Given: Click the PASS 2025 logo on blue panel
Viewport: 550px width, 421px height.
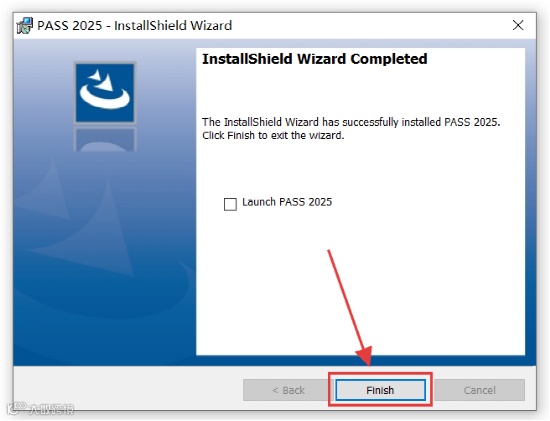Looking at the screenshot, I should [x=105, y=93].
